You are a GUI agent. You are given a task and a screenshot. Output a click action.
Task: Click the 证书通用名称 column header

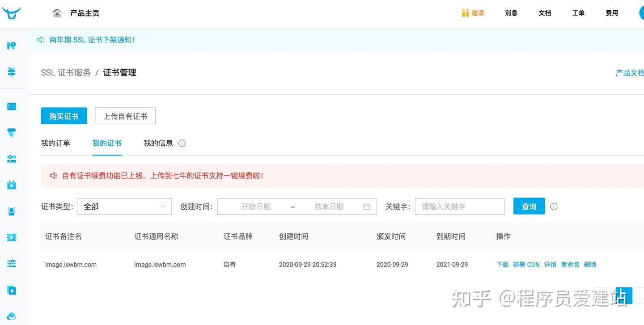coord(156,236)
